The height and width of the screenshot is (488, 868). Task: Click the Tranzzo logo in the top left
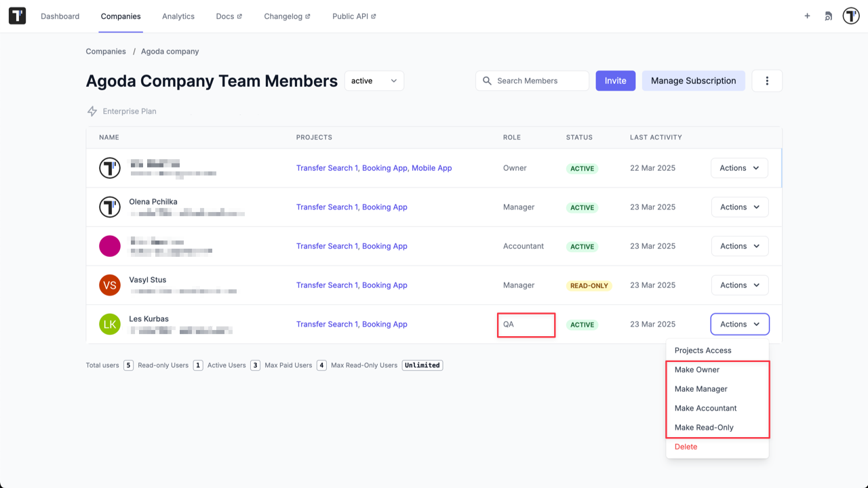coord(16,15)
